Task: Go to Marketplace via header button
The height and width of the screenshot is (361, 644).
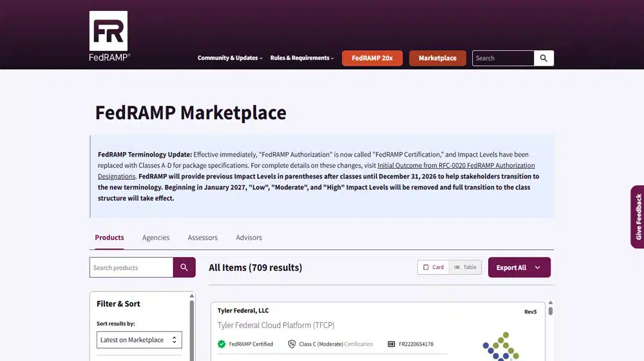Action: tap(437, 58)
